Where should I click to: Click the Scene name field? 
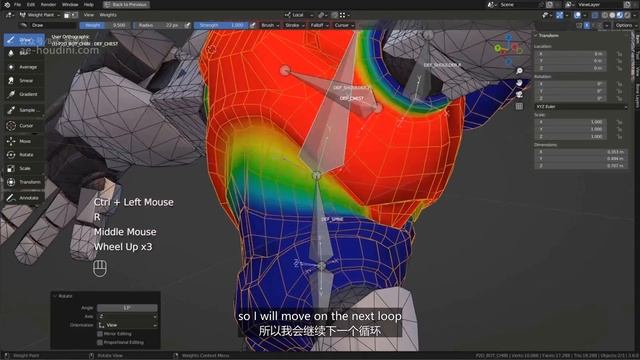click(x=518, y=4)
